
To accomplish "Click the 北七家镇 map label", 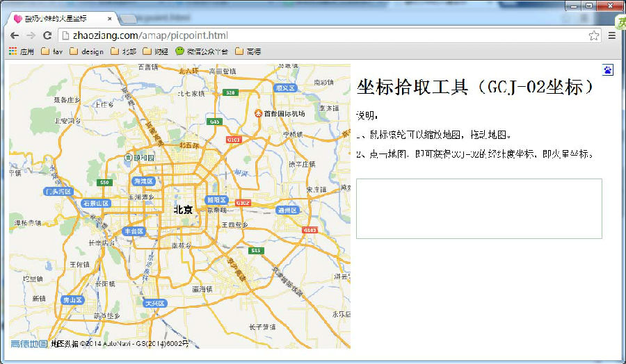I will [x=192, y=94].
